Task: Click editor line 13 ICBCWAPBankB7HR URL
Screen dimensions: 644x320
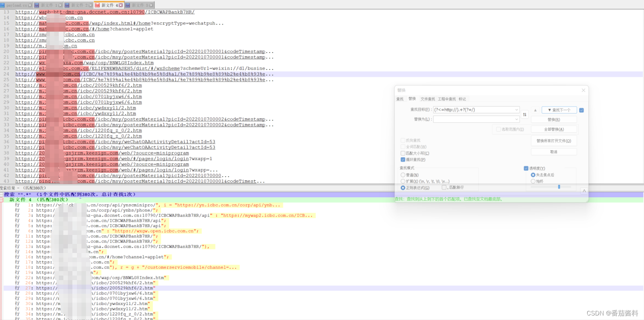Action: point(105,12)
